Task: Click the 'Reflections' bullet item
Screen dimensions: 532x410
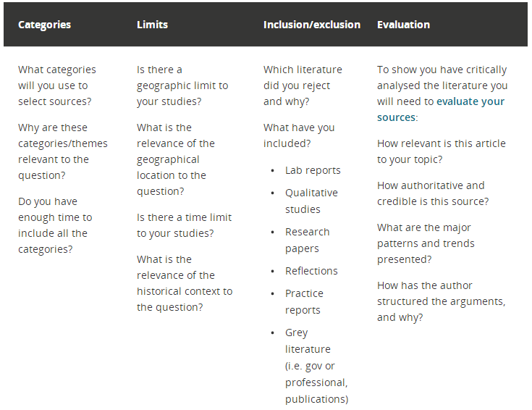Action: [x=311, y=271]
